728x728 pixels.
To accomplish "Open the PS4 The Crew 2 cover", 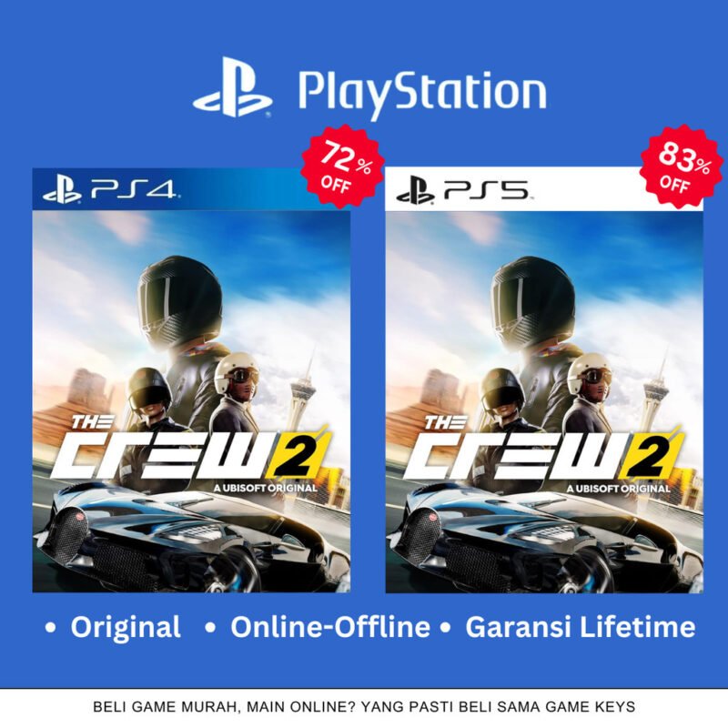I will pos(191,379).
